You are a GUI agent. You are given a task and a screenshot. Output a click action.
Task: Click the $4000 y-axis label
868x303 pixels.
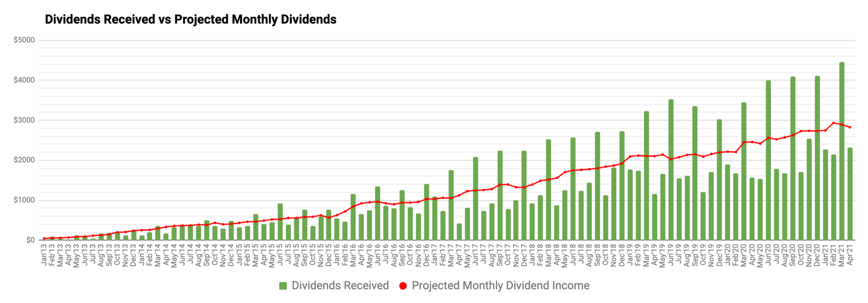tap(24, 80)
